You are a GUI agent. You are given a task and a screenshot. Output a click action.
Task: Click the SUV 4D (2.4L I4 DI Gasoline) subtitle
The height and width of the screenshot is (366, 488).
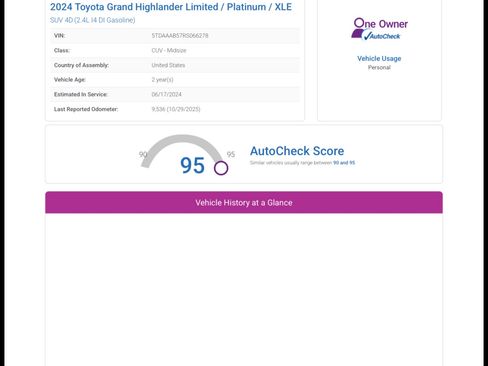(x=93, y=20)
